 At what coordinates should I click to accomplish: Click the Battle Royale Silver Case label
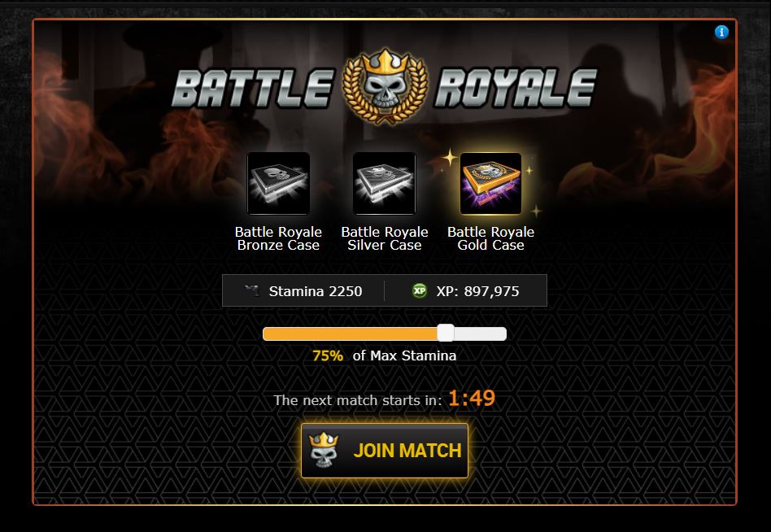[x=385, y=238]
